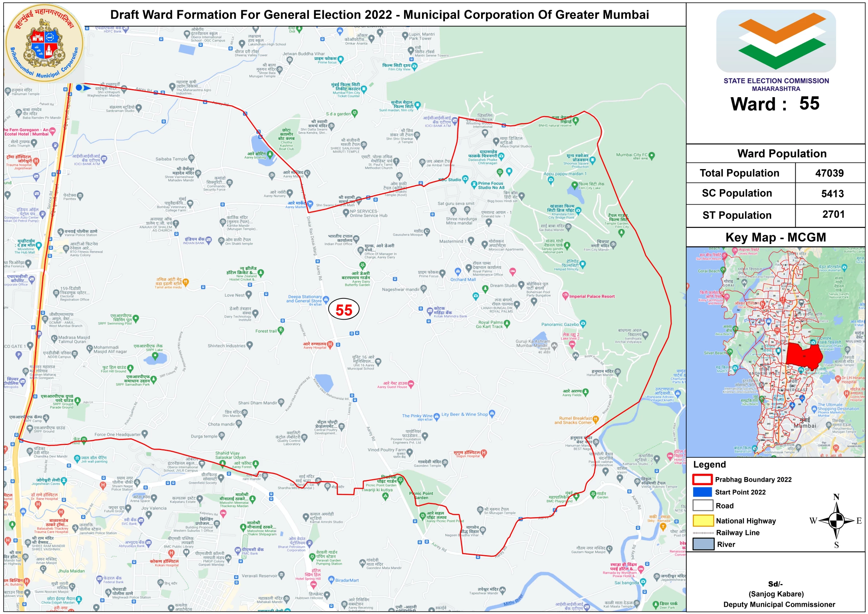Click the Panoramic Gazebo teal marker

pyautogui.click(x=583, y=324)
